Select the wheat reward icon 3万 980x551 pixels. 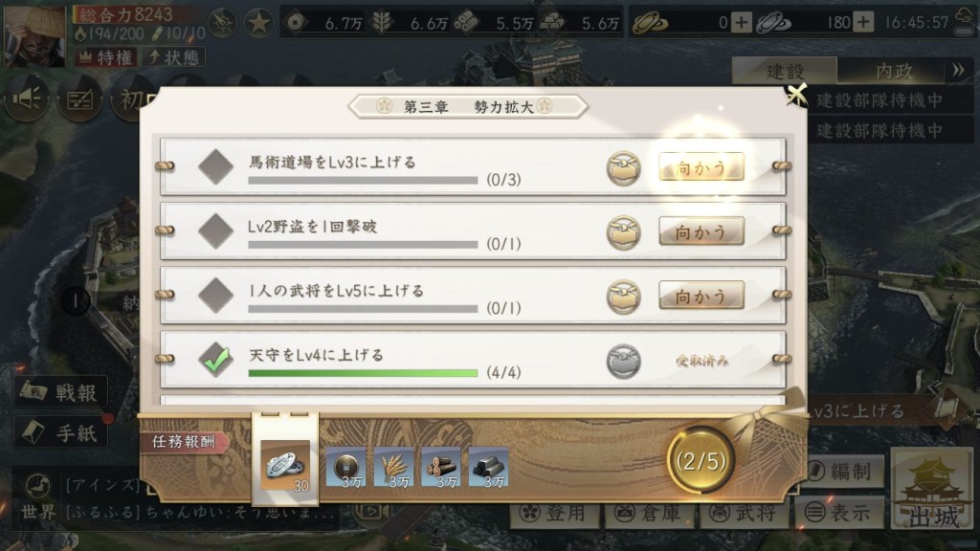393,467
